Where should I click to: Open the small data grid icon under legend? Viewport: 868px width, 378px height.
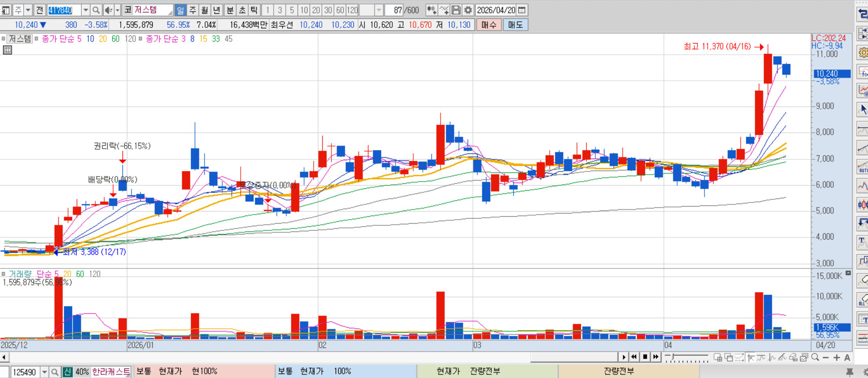point(7,50)
